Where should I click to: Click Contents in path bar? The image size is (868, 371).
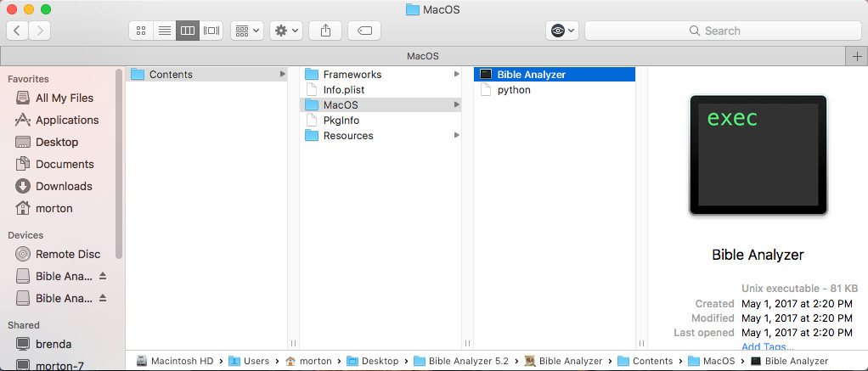click(645, 361)
